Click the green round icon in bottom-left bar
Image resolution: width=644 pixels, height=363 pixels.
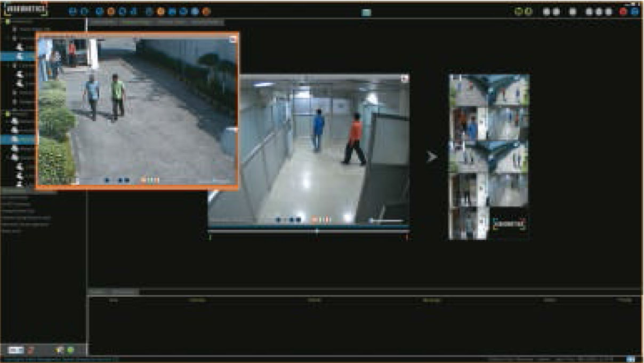point(70,350)
